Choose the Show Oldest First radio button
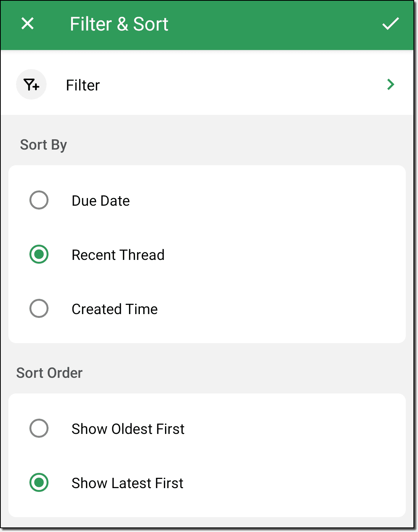The height and width of the screenshot is (532, 418). (x=39, y=429)
